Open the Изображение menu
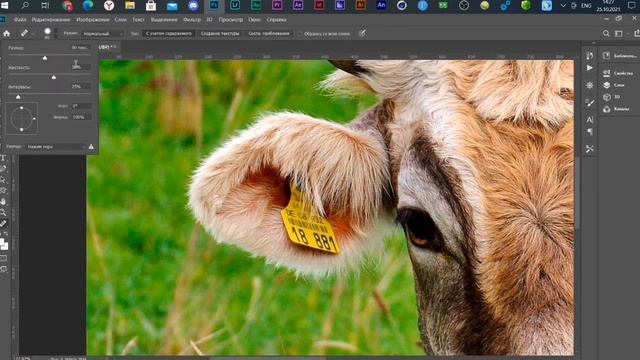This screenshot has height=360, width=640. pyautogui.click(x=93, y=20)
